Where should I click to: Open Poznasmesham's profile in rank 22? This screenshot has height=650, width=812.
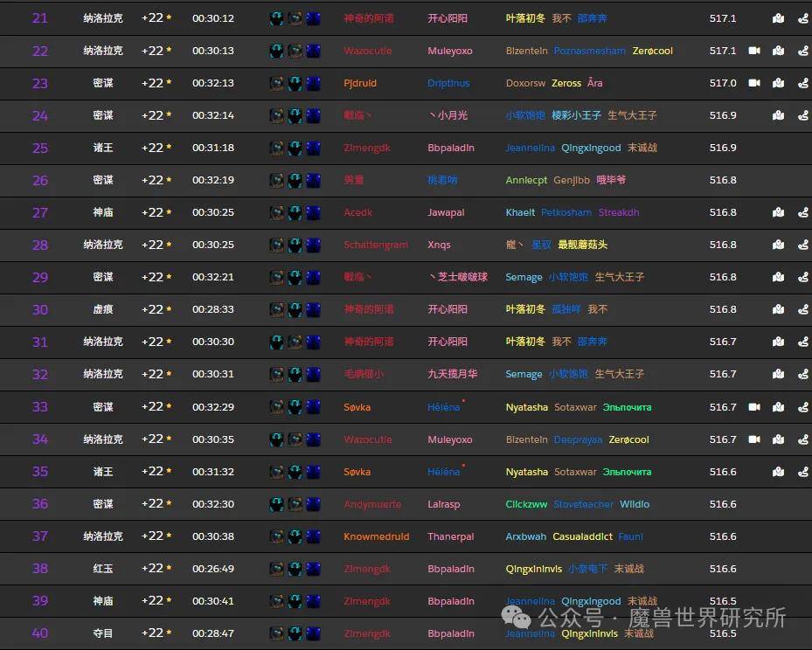[590, 51]
